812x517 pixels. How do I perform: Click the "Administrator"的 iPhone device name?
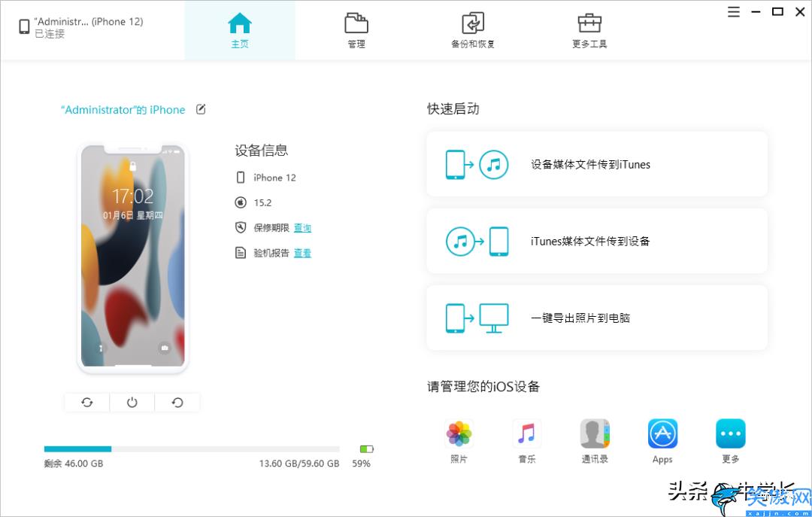(x=123, y=110)
